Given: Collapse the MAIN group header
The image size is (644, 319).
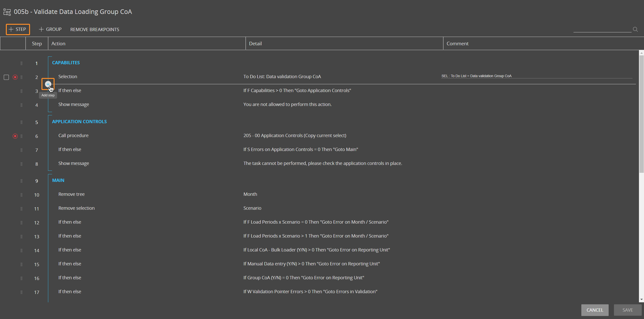Looking at the screenshot, I should pyautogui.click(x=58, y=180).
